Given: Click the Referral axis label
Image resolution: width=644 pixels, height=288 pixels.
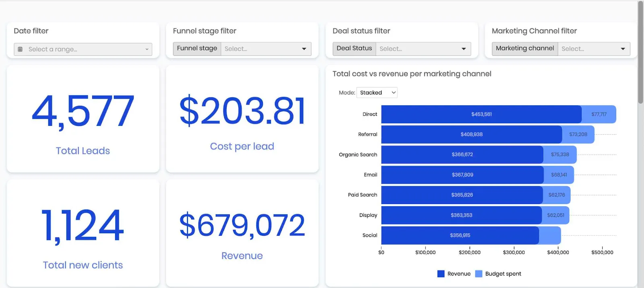Looking at the screenshot, I should [x=367, y=134].
